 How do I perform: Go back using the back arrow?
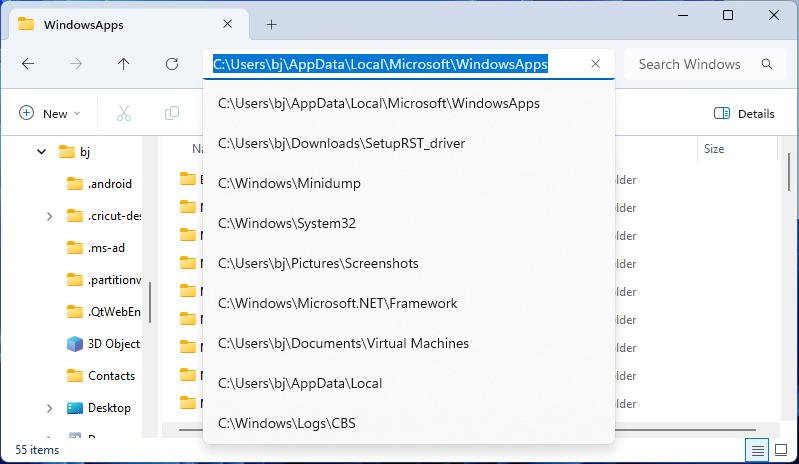click(28, 64)
